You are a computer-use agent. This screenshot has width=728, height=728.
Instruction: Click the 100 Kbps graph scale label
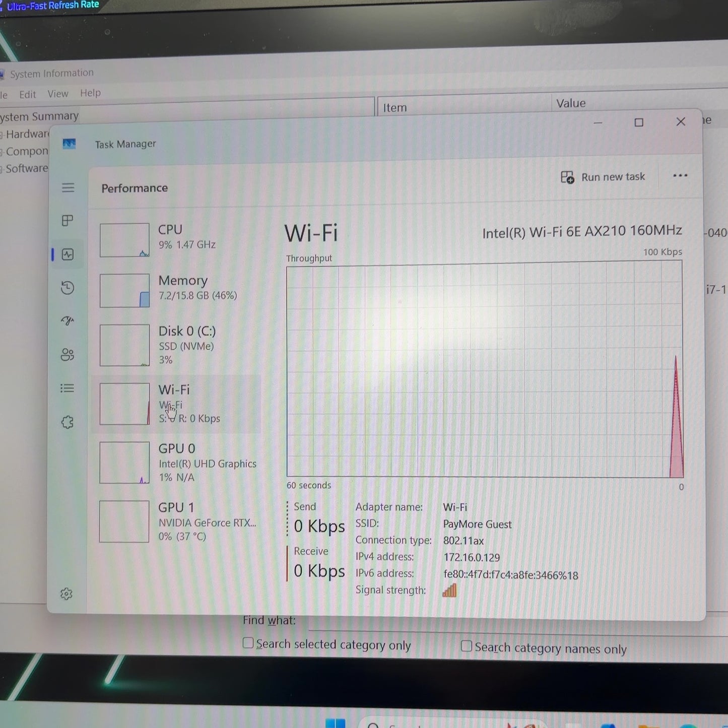tap(663, 252)
